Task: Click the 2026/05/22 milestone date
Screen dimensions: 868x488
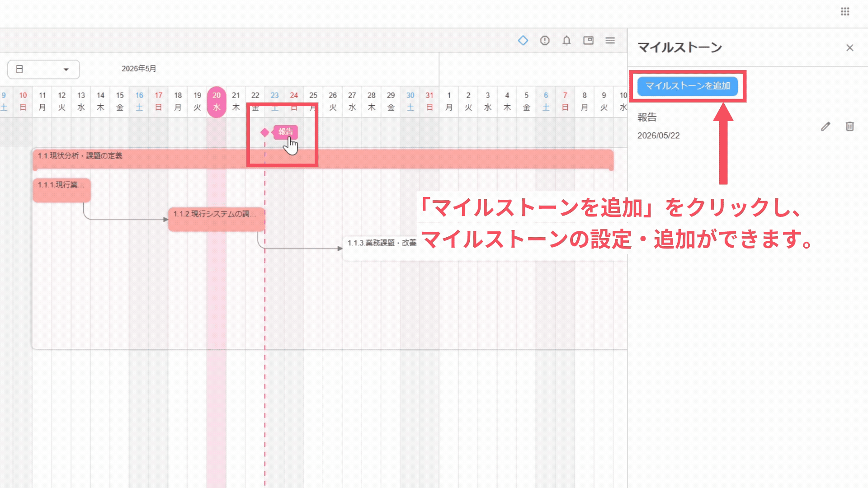Action: tap(658, 136)
